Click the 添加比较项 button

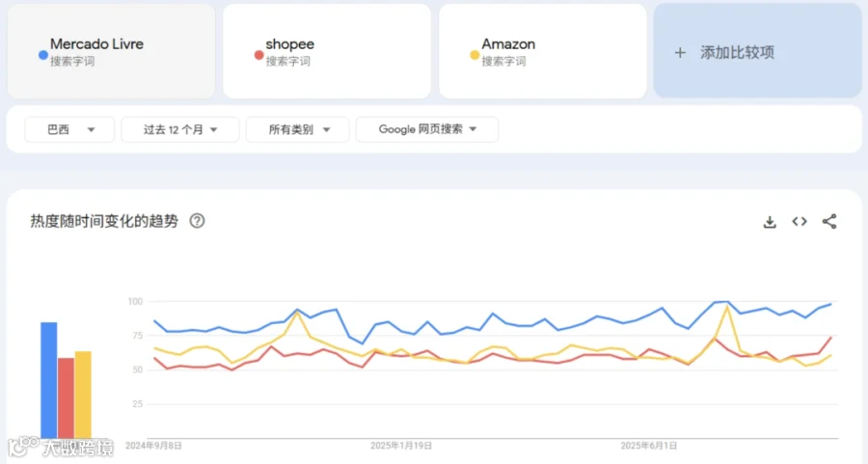(758, 51)
